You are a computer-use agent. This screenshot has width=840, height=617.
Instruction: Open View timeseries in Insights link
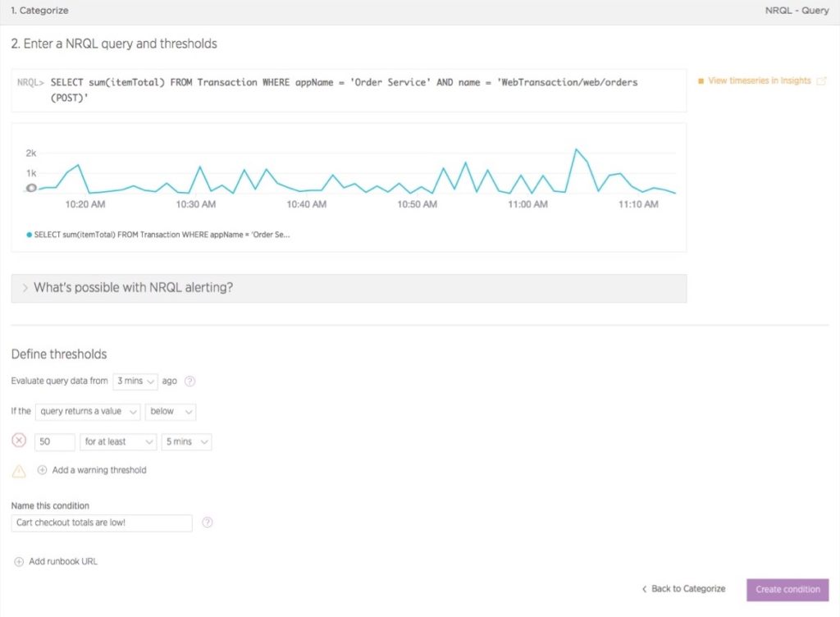click(759, 81)
